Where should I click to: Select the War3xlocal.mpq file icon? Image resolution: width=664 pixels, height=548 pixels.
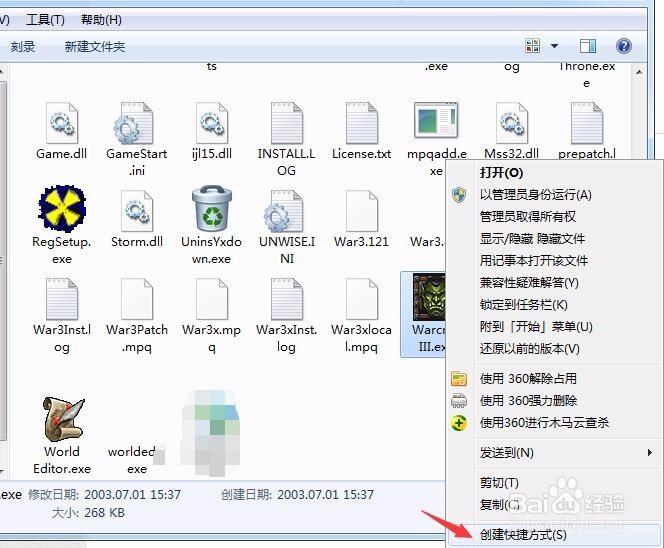pos(362,299)
